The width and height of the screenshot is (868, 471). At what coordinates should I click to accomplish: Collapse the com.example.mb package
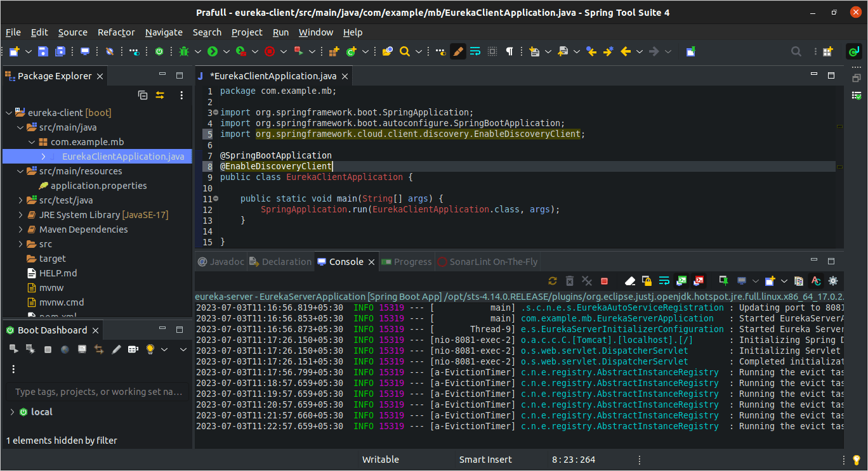30,141
